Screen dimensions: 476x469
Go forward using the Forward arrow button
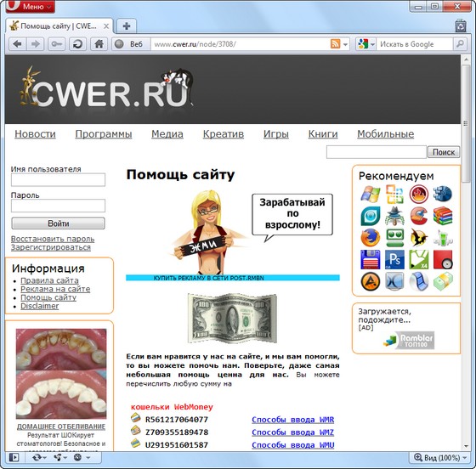pos(36,44)
